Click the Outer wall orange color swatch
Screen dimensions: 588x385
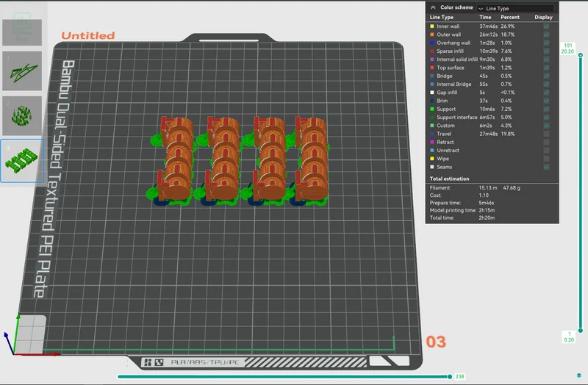(x=432, y=35)
